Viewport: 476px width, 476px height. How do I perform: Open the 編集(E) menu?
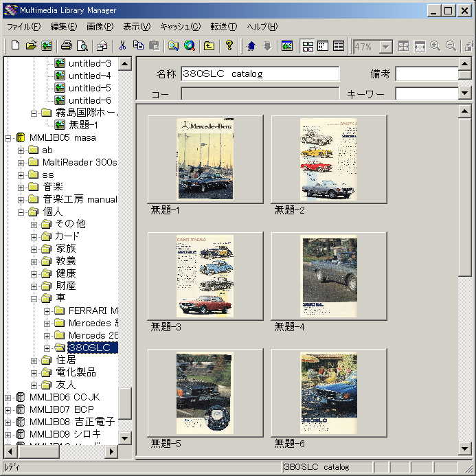[x=63, y=27]
